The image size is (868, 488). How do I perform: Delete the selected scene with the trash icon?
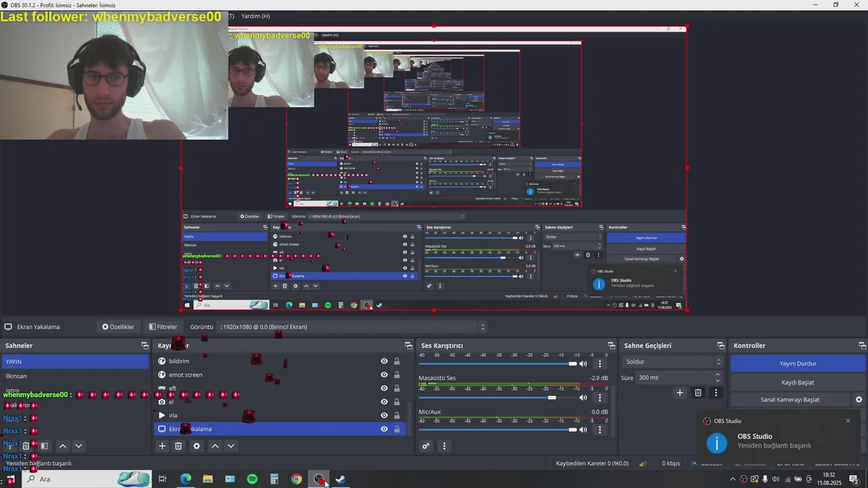26,446
